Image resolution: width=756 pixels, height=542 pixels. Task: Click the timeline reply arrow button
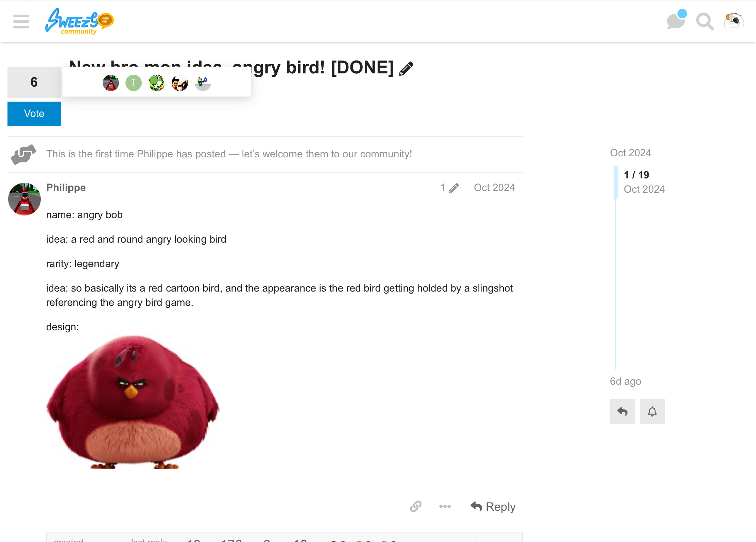pyautogui.click(x=622, y=412)
